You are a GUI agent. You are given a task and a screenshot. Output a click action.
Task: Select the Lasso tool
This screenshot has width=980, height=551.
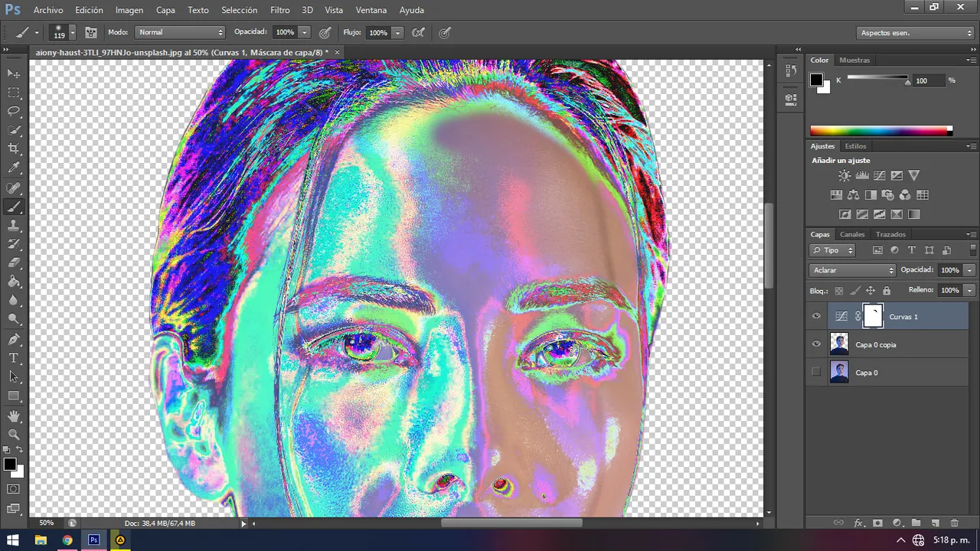pyautogui.click(x=14, y=112)
